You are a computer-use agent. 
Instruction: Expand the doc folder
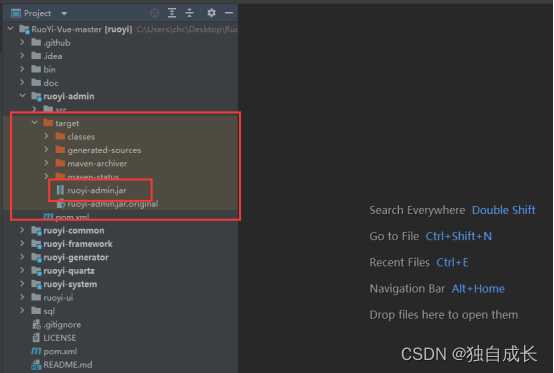point(22,82)
